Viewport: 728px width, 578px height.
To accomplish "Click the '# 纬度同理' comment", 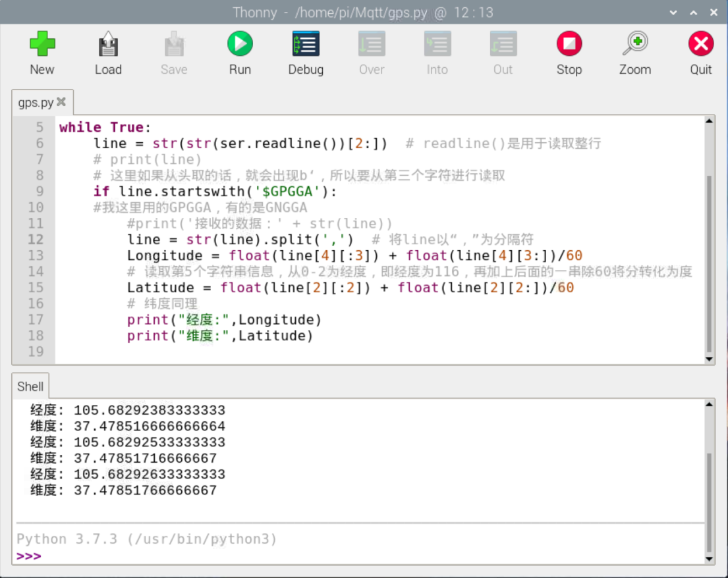I will click(x=163, y=304).
